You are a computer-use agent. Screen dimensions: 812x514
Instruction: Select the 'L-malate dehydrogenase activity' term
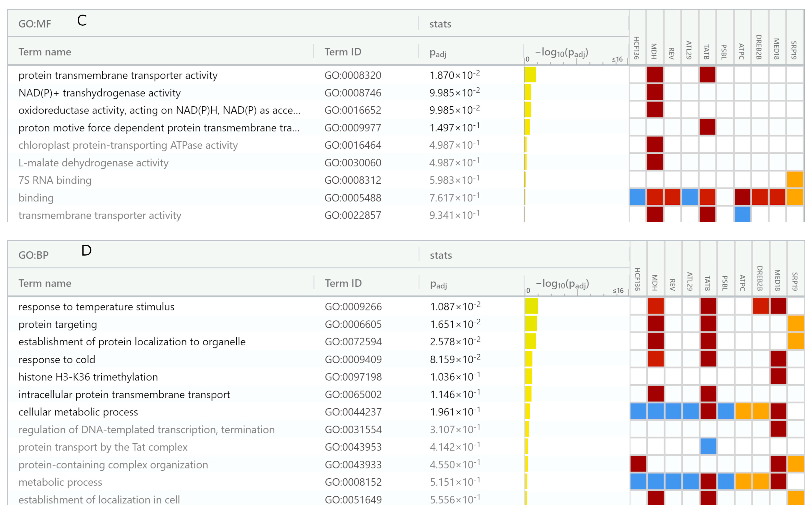pos(93,163)
